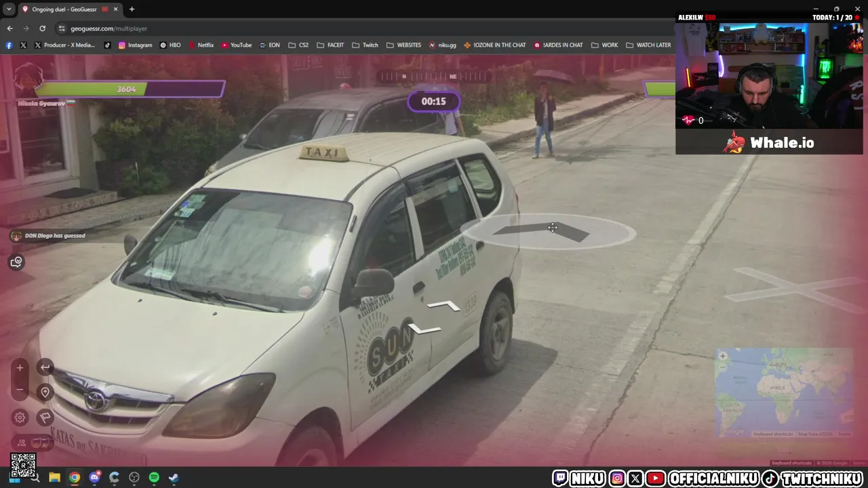Return to start with the undo arrow button

coord(45,367)
